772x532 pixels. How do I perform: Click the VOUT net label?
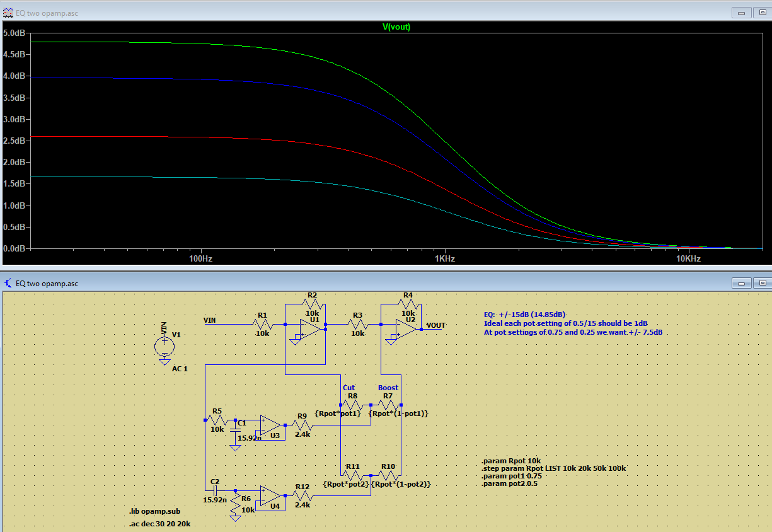[x=435, y=325]
